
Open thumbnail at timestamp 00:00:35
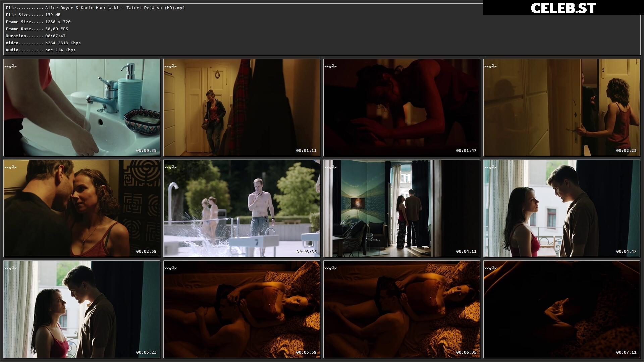click(82, 107)
